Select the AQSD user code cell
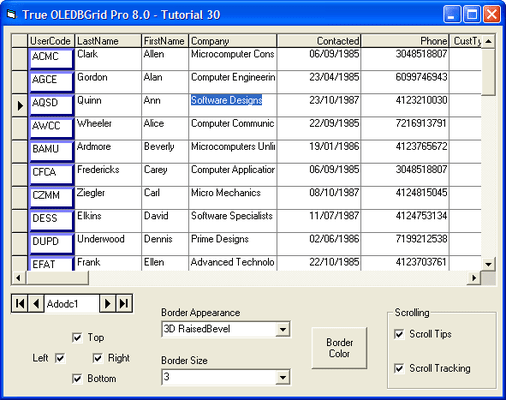Screen dimensions: 506x400 tap(51, 105)
